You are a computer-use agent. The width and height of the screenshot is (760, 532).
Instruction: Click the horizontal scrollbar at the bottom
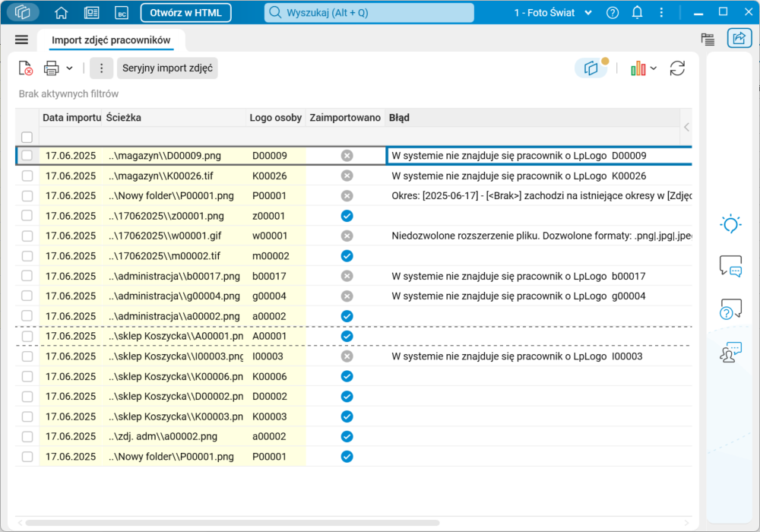click(232, 523)
